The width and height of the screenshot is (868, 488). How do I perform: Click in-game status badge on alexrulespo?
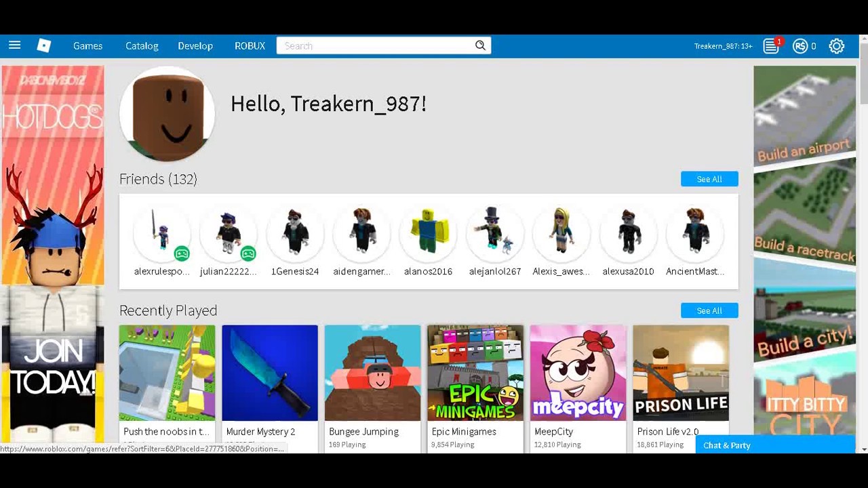181,253
